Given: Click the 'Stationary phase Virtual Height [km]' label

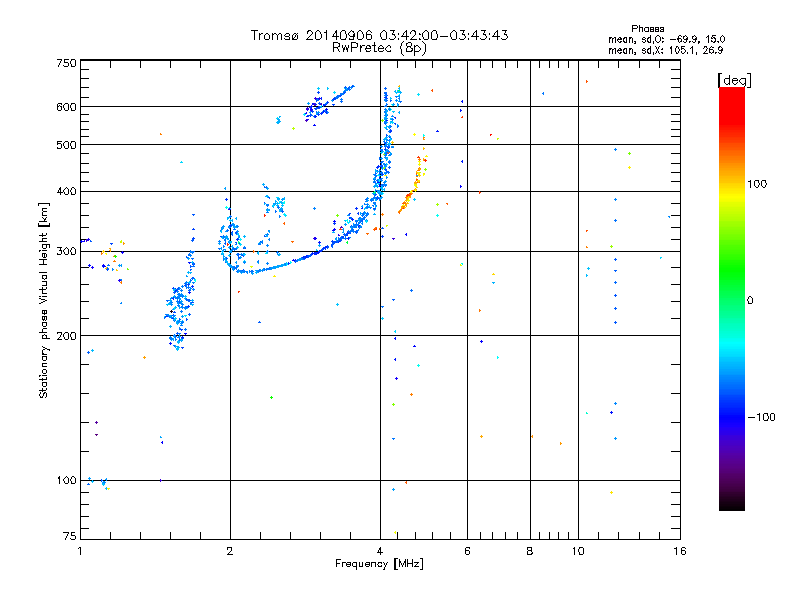Looking at the screenshot, I should 44,301.
